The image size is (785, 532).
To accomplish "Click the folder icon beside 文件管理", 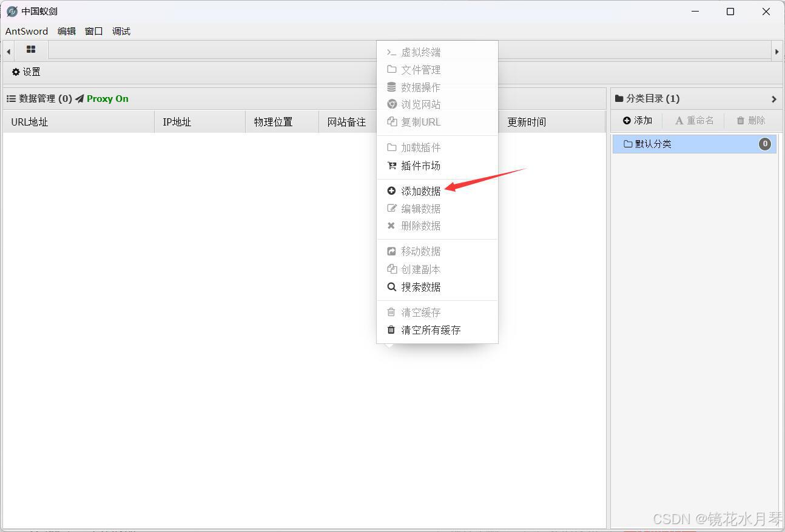I will coord(391,69).
